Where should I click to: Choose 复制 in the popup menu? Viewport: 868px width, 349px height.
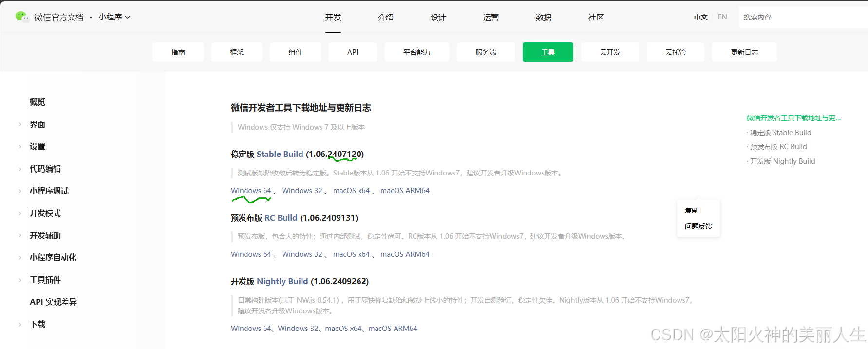point(692,211)
